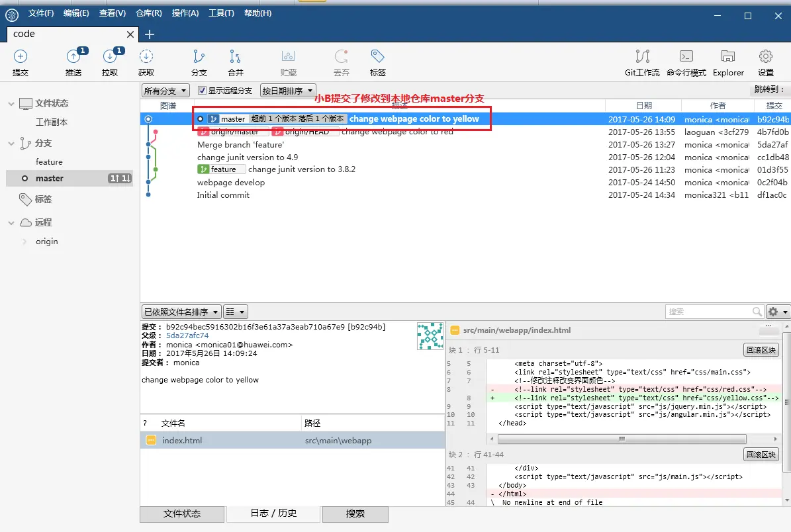Click the search magnifier icon
The image size is (791, 532).
coord(757,312)
